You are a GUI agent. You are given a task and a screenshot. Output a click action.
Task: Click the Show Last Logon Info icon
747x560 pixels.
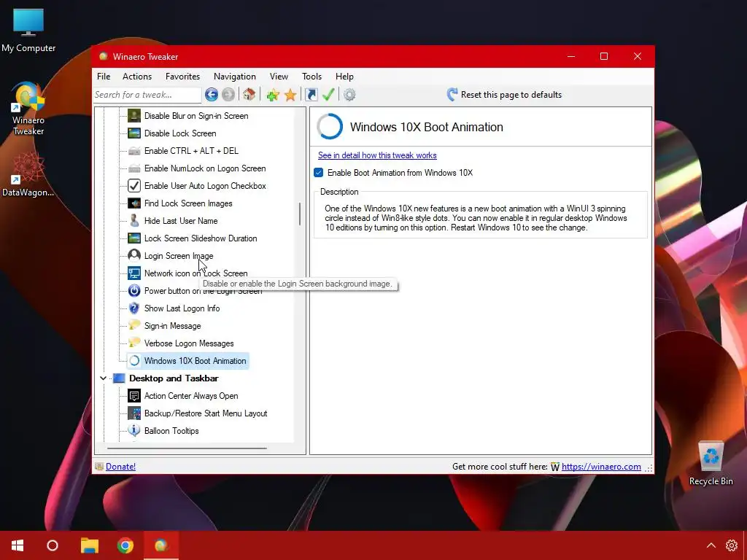tap(134, 308)
